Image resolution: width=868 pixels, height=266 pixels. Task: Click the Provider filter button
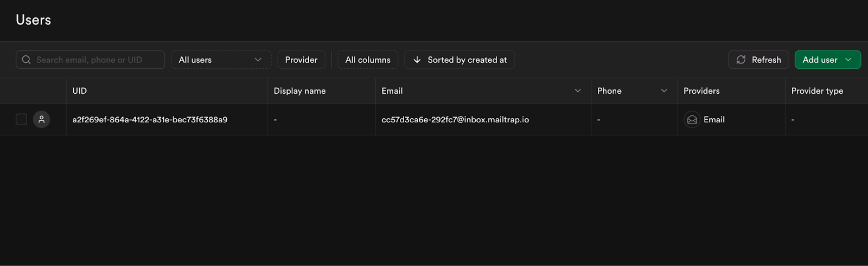[x=301, y=60]
